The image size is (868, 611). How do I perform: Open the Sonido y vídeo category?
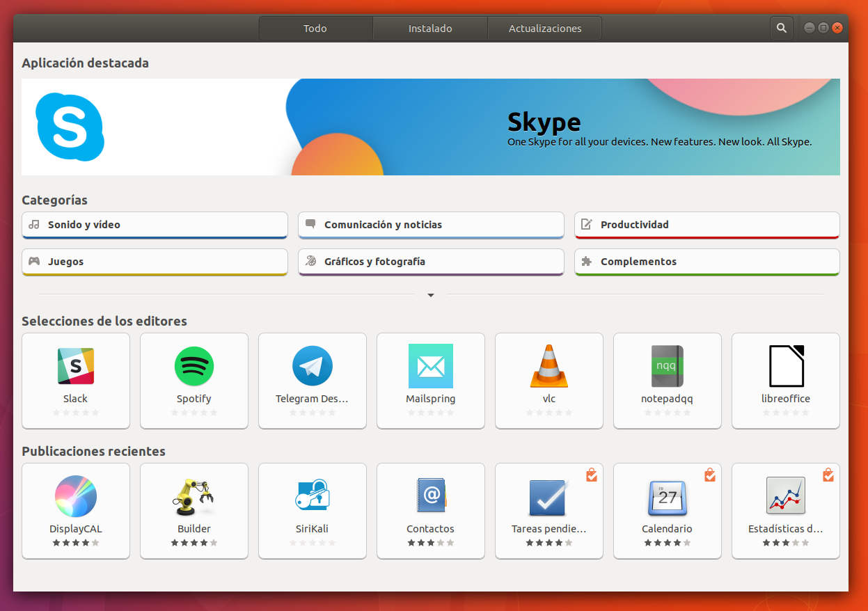coord(155,225)
